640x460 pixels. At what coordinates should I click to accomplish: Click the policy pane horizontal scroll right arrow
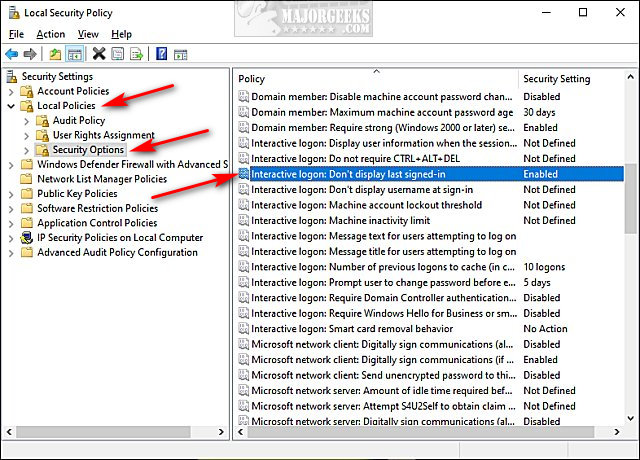[616, 432]
